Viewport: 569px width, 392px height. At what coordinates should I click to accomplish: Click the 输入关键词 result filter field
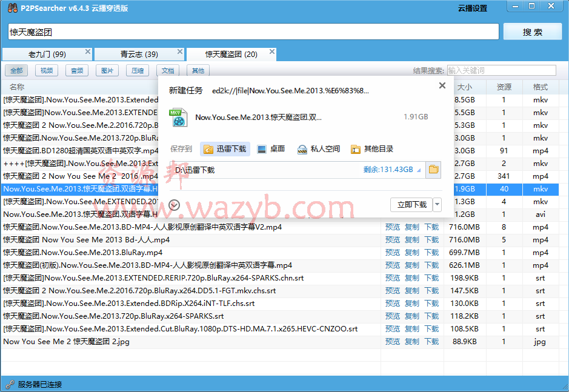(x=502, y=70)
